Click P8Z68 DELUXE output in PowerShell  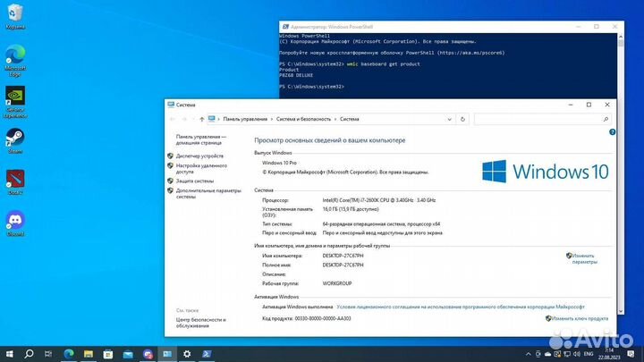296,75
